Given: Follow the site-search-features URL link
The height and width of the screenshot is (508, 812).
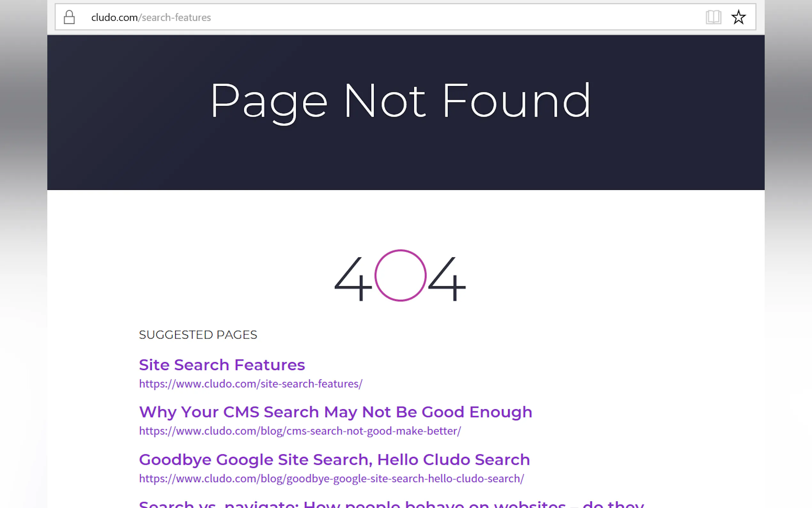Looking at the screenshot, I should pyautogui.click(x=251, y=384).
